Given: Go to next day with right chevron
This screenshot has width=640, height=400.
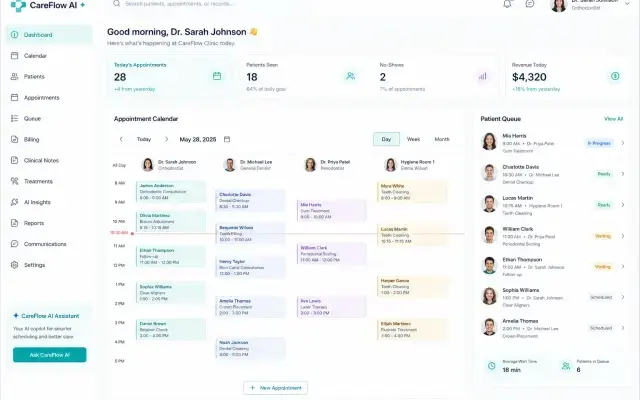Looking at the screenshot, I should [x=167, y=139].
